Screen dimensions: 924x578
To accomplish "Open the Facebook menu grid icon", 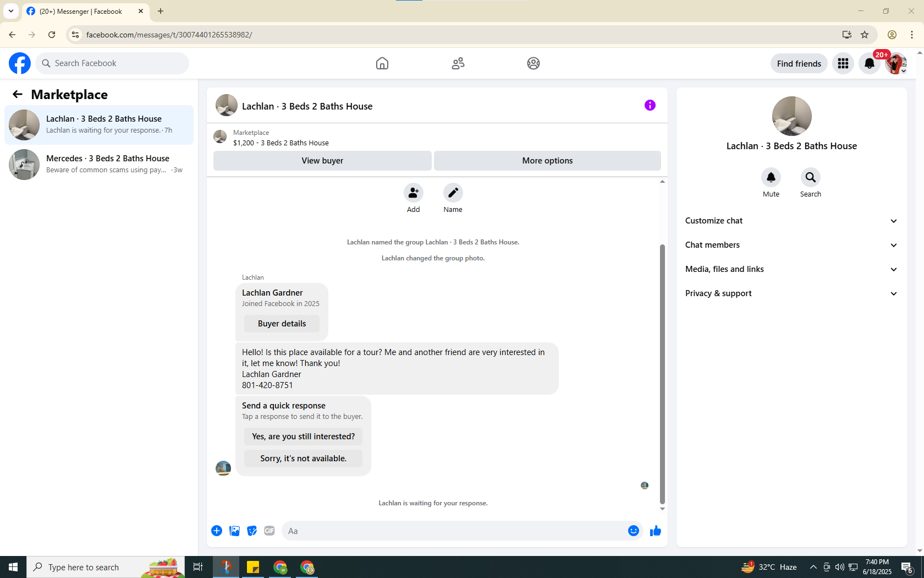I will point(843,63).
